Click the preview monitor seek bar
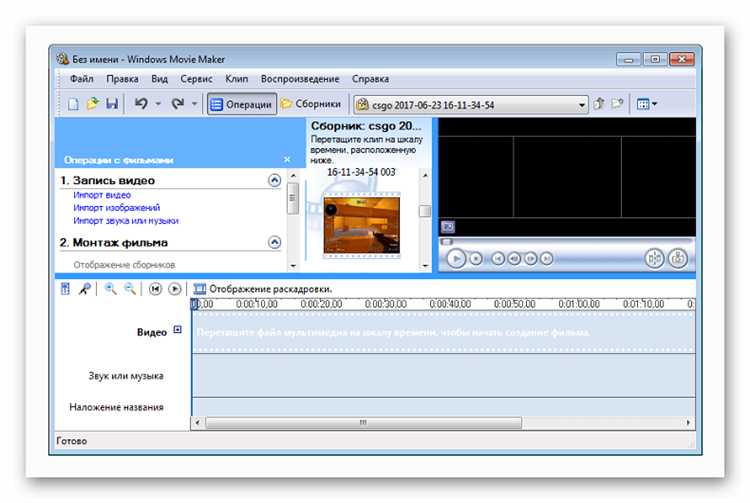This screenshot has width=750, height=503. tap(567, 242)
